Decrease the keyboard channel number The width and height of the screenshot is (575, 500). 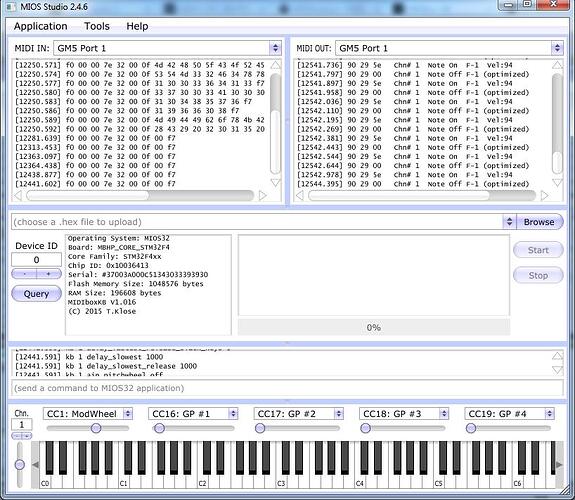click(x=17, y=436)
